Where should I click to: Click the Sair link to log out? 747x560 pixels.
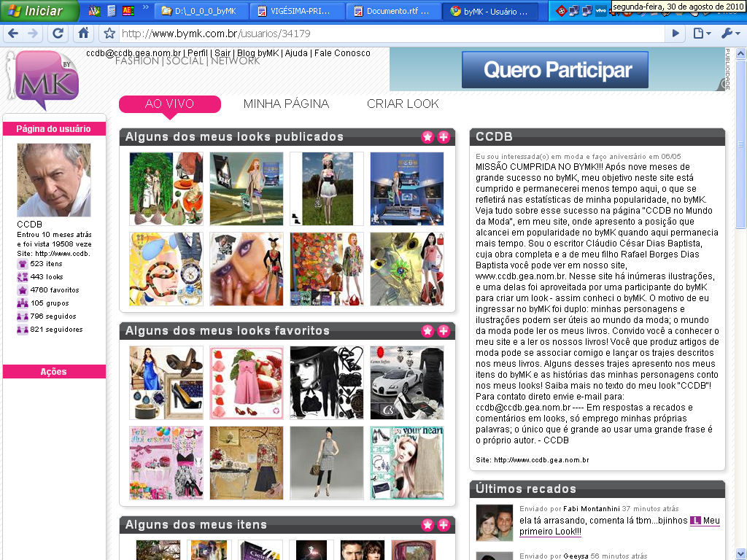pyautogui.click(x=222, y=53)
